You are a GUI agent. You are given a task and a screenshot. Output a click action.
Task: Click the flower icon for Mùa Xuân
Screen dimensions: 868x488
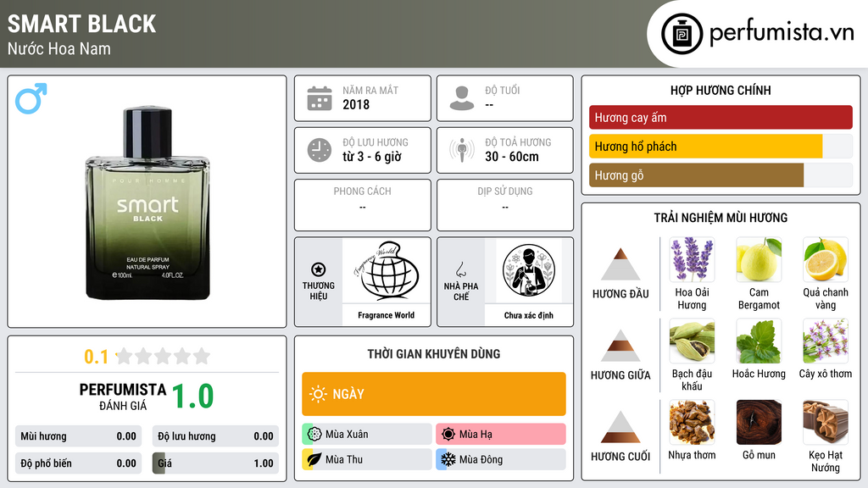(x=314, y=435)
